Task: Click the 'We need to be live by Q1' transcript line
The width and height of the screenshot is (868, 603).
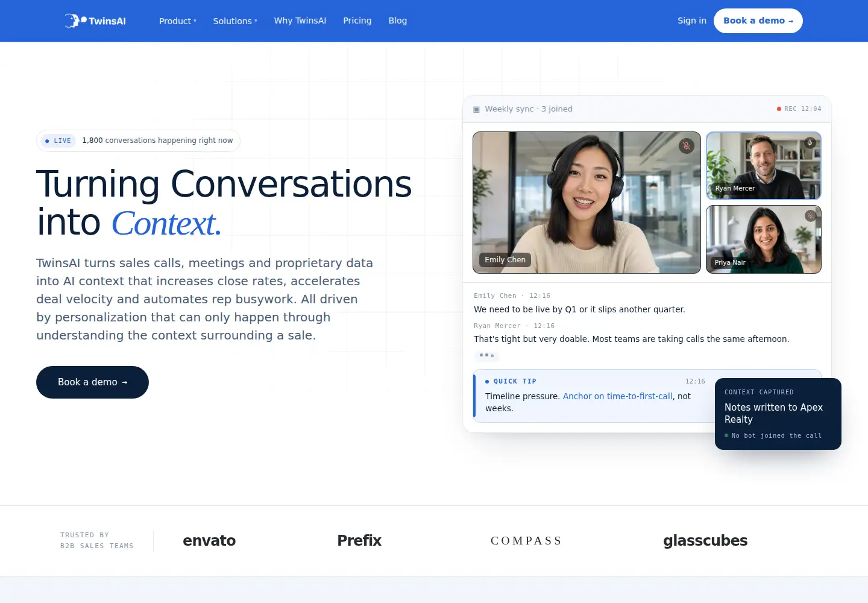Action: tap(579, 309)
